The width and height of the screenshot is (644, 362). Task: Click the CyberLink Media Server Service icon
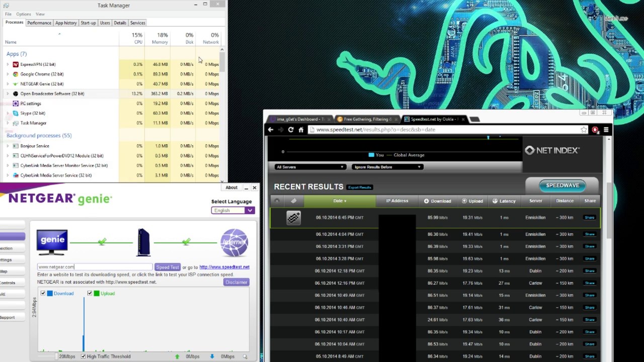16,175
